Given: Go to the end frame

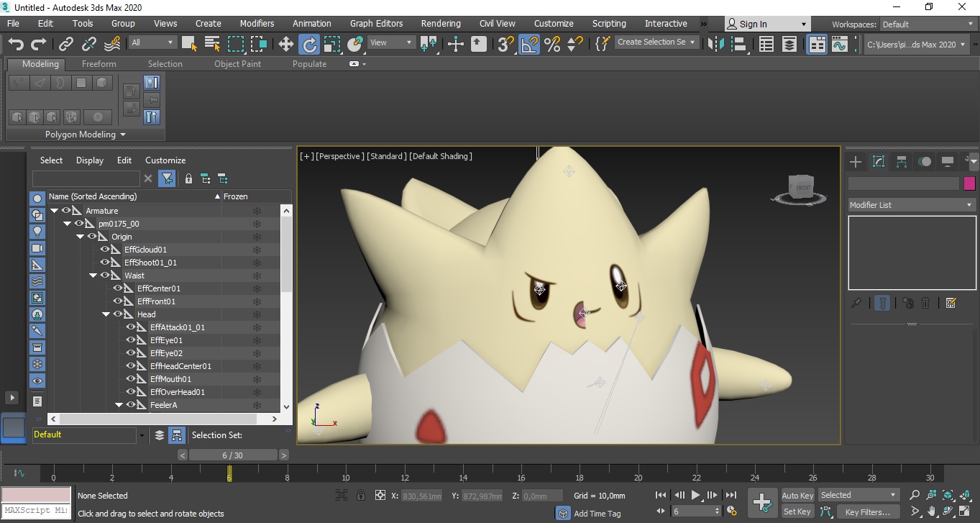Looking at the screenshot, I should pos(731,495).
